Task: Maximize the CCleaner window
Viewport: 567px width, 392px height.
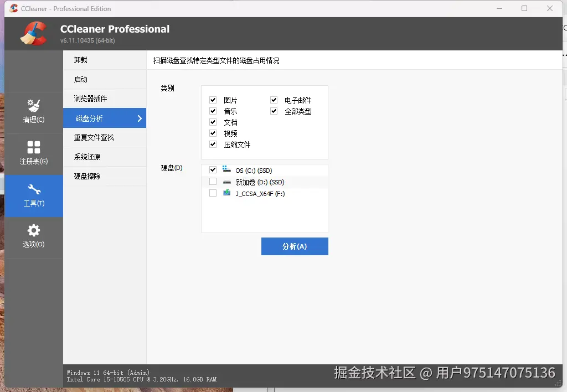Action: pos(524,8)
